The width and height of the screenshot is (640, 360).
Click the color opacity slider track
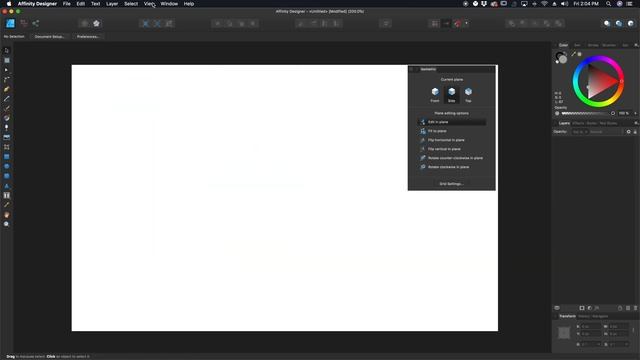[x=585, y=113]
